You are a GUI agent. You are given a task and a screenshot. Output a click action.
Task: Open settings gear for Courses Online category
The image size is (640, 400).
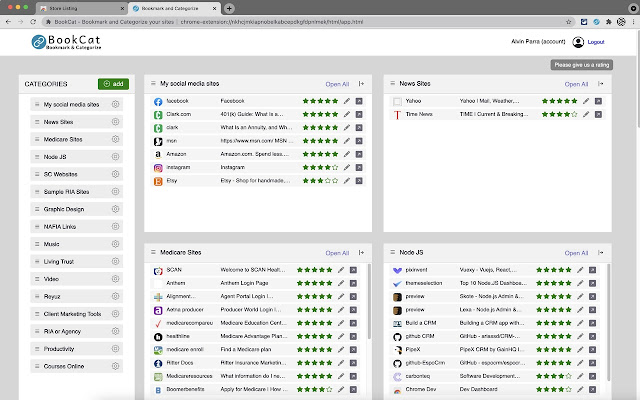(116, 366)
